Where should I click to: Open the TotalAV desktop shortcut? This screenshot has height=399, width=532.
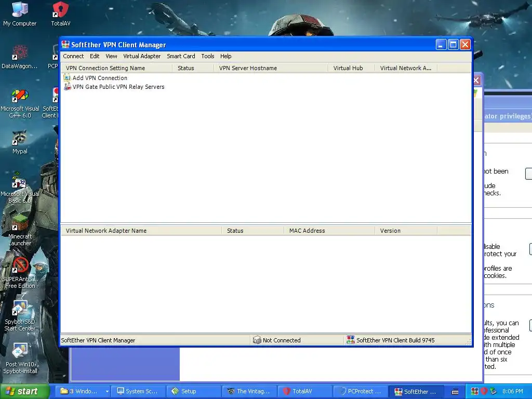61,14
